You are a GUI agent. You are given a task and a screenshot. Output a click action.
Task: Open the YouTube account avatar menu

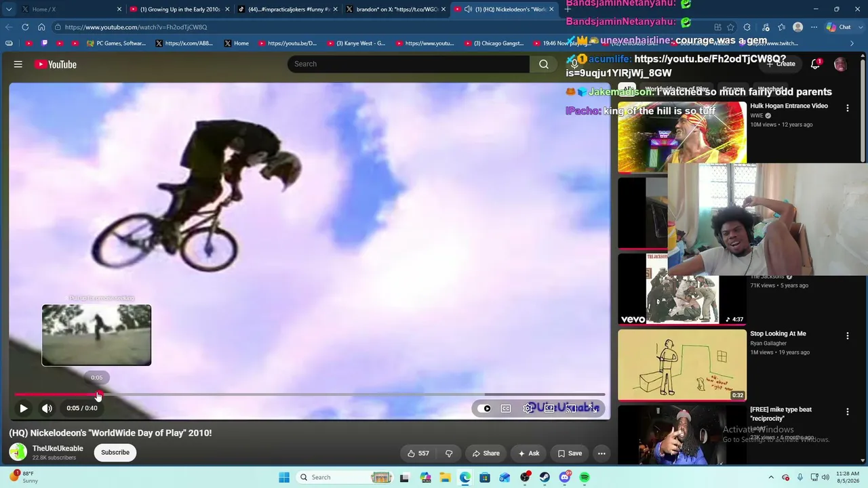coord(841,64)
